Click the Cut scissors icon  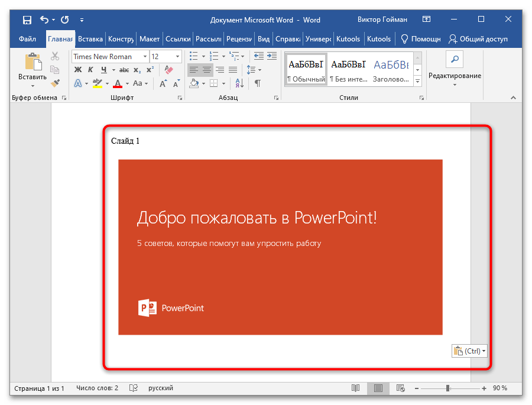click(55, 56)
